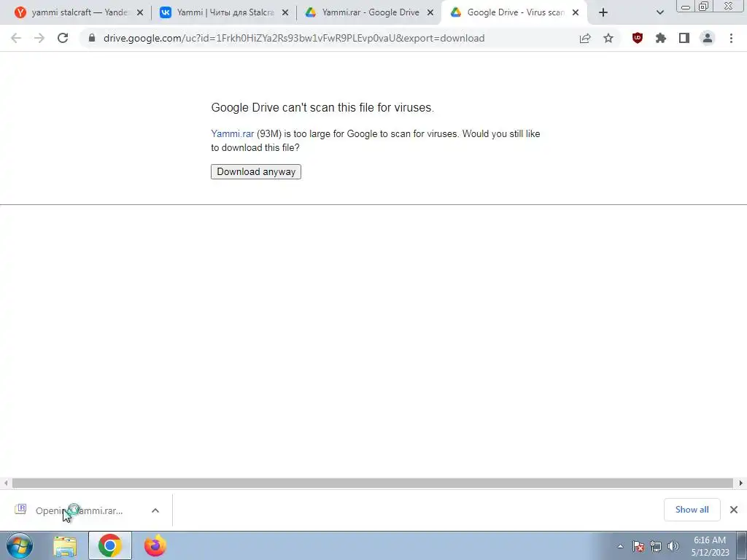Viewport: 747px width, 560px height.
Task: Click Show all downloads
Action: point(692,510)
